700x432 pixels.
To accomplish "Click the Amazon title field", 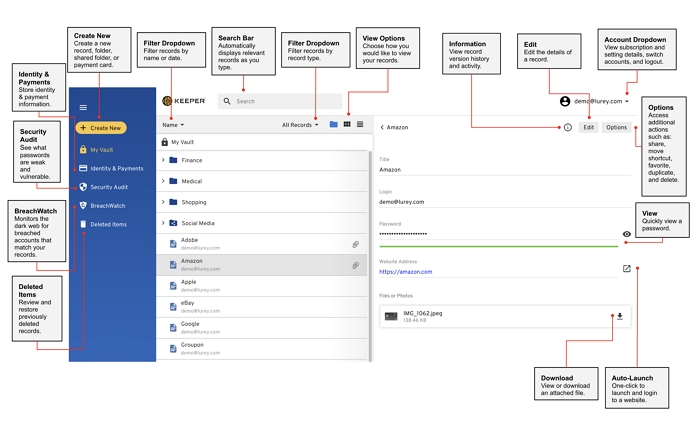I will click(505, 170).
